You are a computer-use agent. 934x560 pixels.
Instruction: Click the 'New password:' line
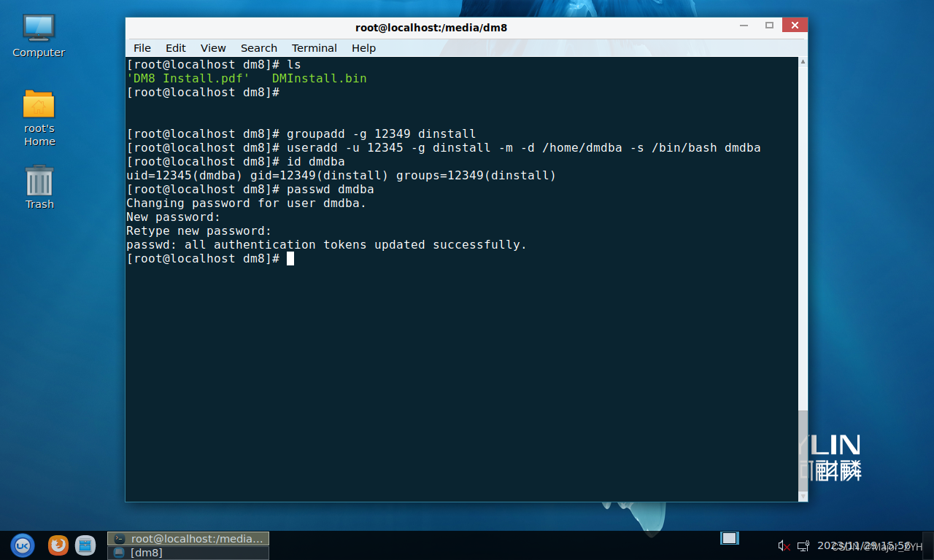click(174, 217)
